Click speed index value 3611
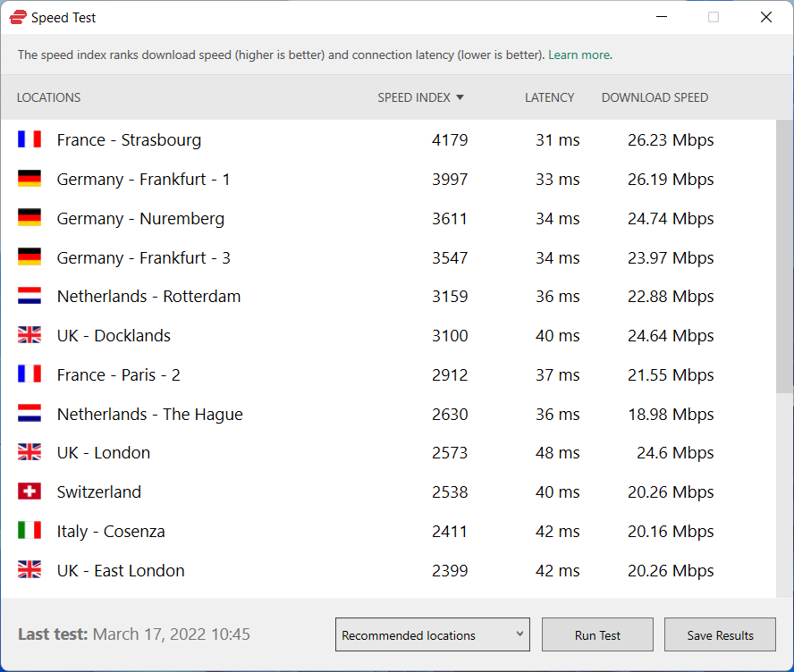 [x=450, y=219]
